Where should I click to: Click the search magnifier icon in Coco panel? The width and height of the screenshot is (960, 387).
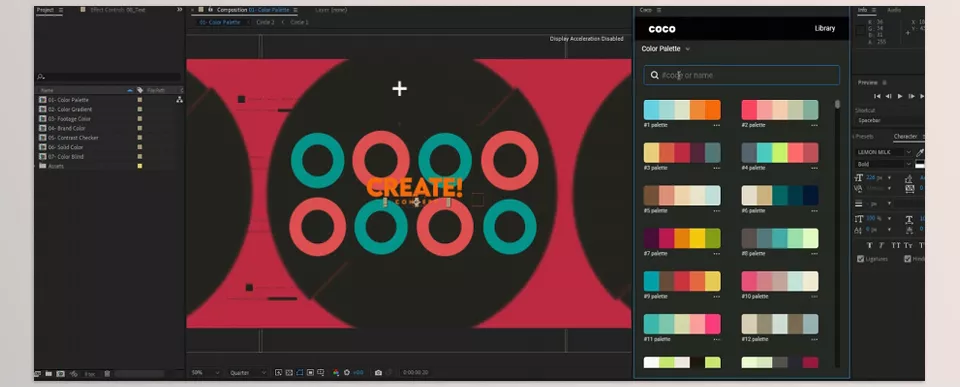pos(654,75)
